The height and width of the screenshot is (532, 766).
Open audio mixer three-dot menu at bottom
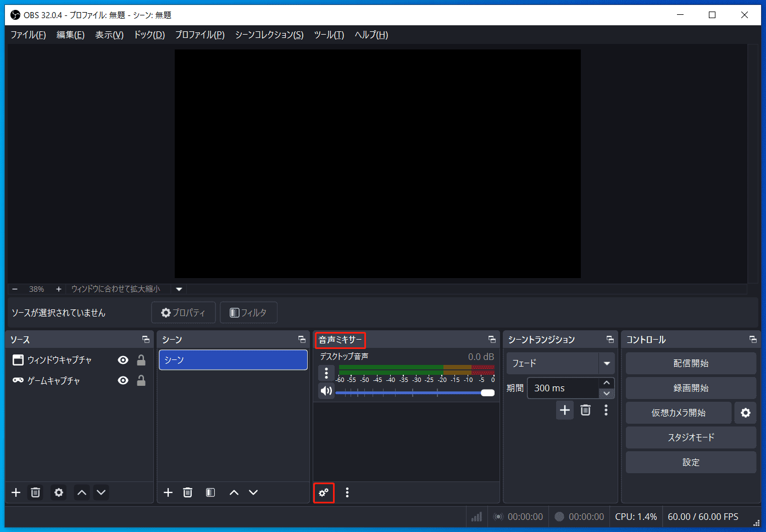[x=347, y=492]
